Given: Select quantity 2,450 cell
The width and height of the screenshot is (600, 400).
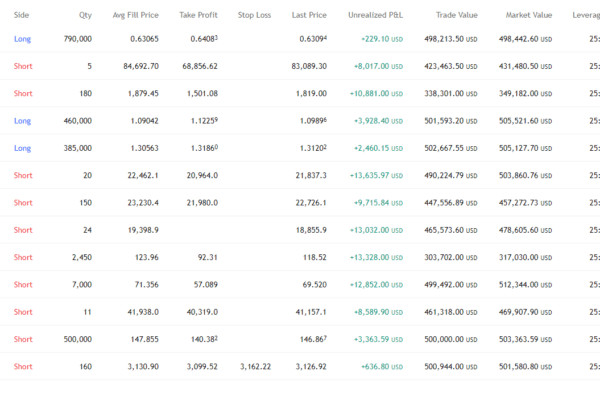Looking at the screenshot, I should pos(82,257).
